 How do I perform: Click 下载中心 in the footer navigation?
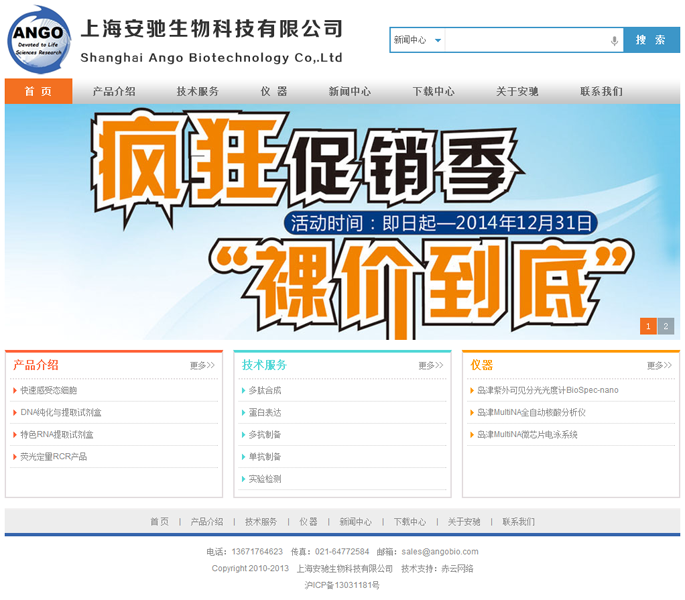click(x=410, y=521)
